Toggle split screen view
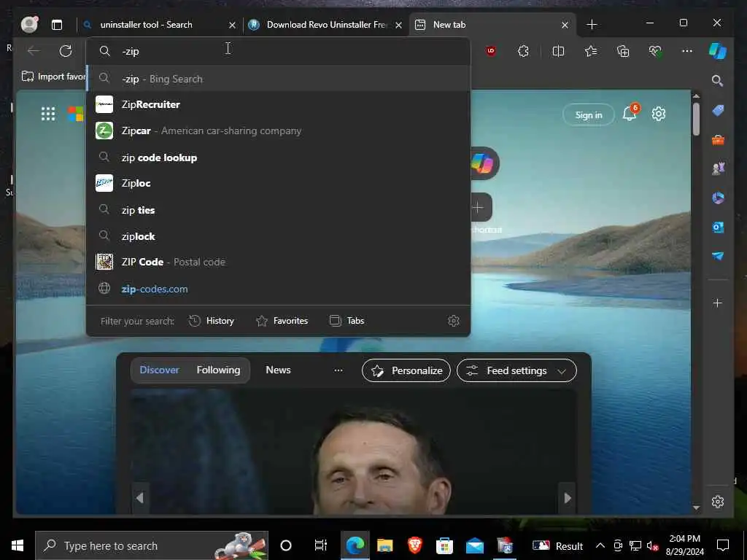747x560 pixels. [558, 51]
